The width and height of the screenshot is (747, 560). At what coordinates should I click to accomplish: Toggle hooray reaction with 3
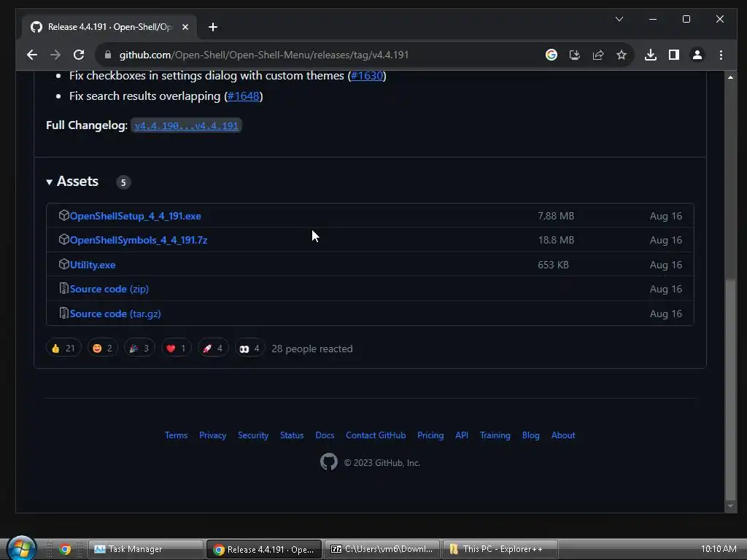coord(139,349)
